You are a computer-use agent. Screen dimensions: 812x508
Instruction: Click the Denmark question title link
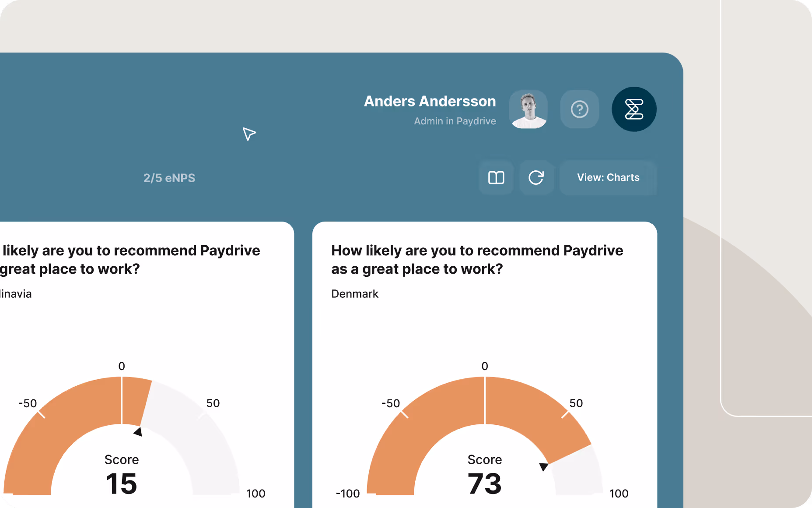coord(477,259)
